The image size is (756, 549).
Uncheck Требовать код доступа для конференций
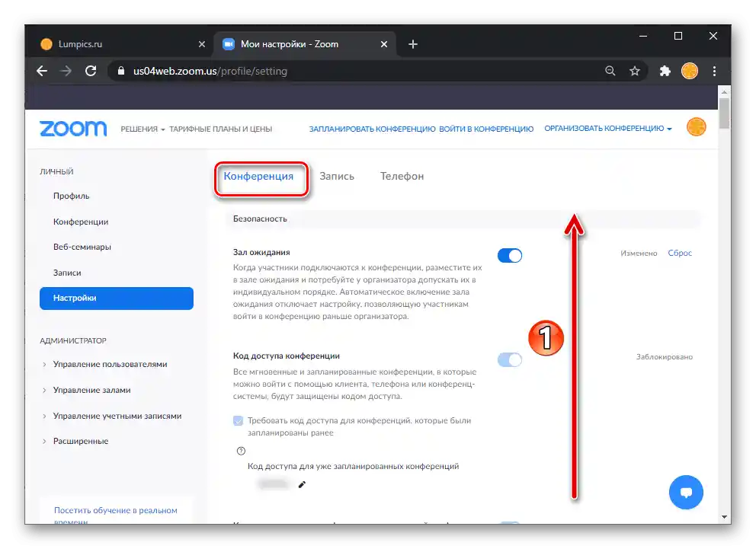[x=239, y=420]
